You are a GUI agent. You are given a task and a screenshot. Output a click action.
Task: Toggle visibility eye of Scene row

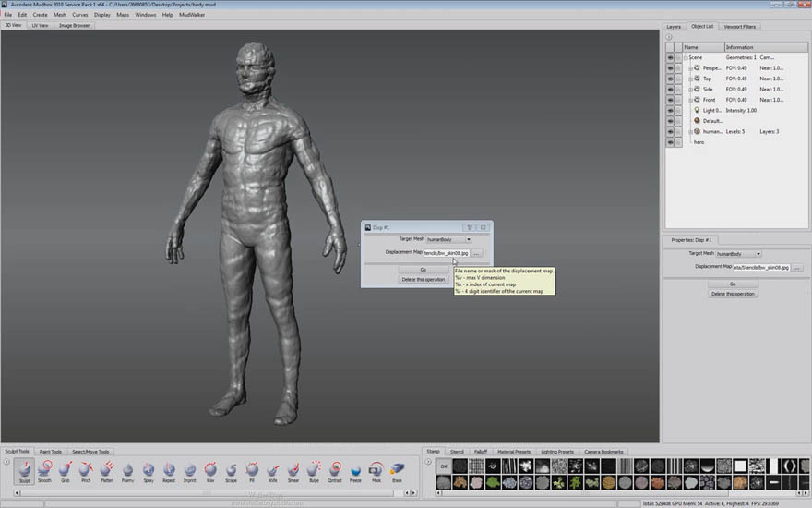click(x=670, y=57)
